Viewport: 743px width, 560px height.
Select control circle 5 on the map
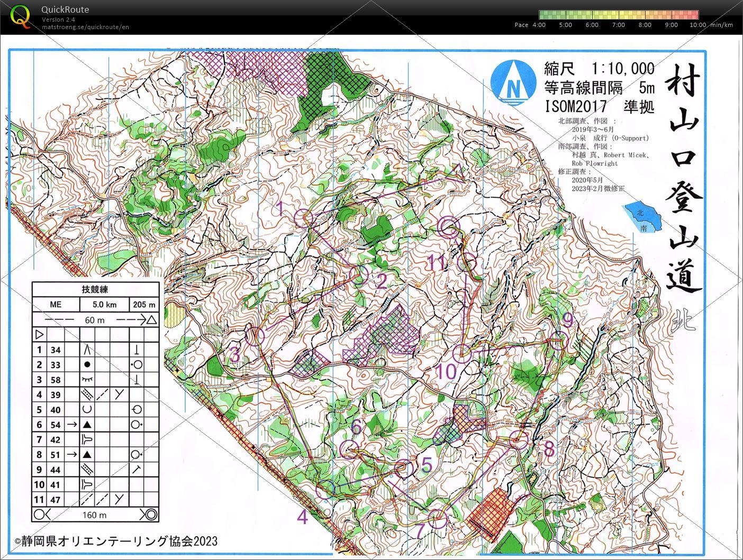click(x=404, y=468)
